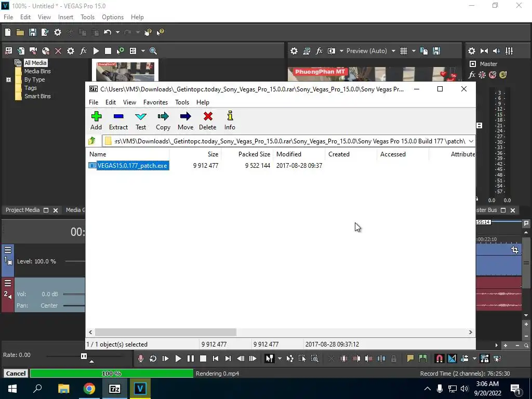Toggle Automatic Crossfades icon

pos(451,358)
